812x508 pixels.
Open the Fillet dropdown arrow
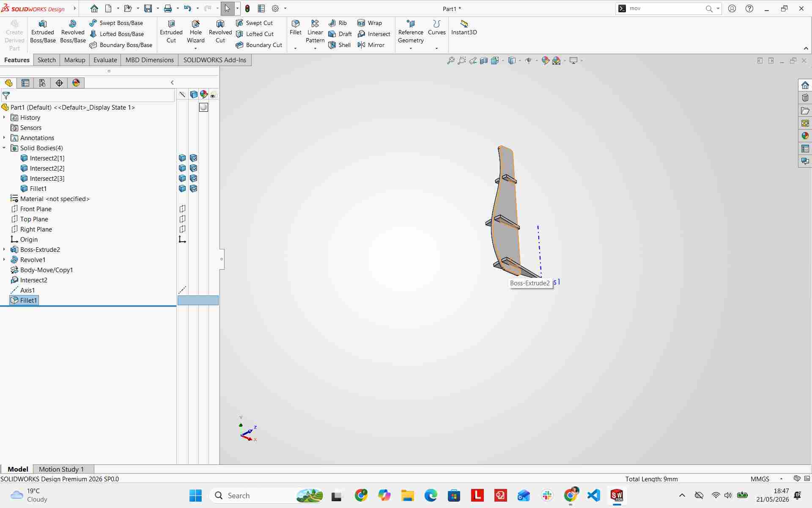coord(295,48)
